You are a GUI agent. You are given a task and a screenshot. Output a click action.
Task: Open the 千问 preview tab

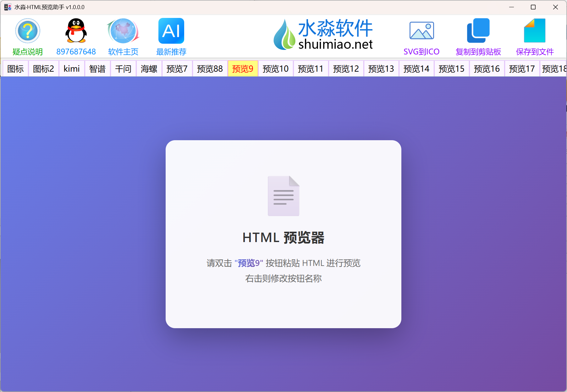(x=123, y=69)
